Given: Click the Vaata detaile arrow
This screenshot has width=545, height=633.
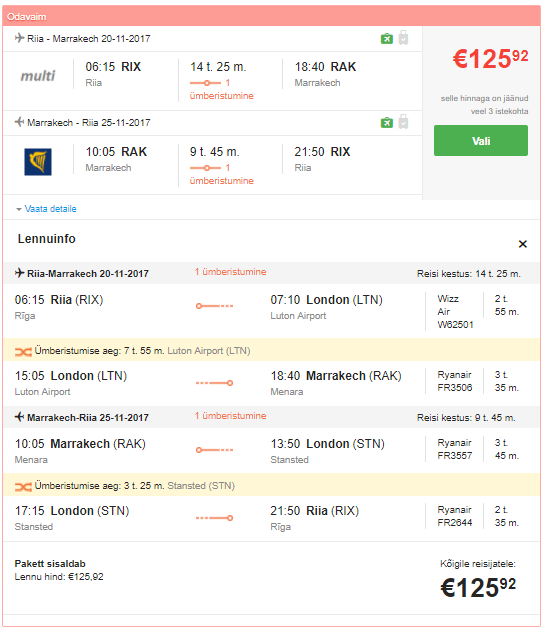Looking at the screenshot, I should tap(19, 210).
